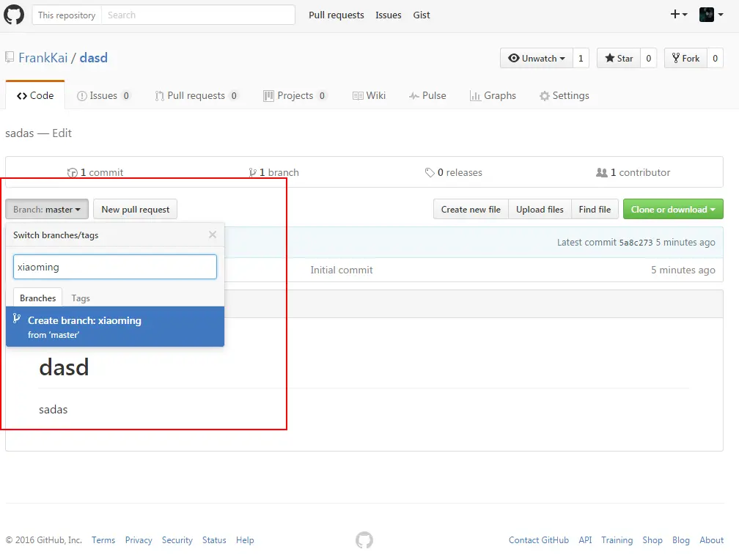Click the repository book icon beside FrankKai
The image size is (739, 560).
(x=10, y=58)
